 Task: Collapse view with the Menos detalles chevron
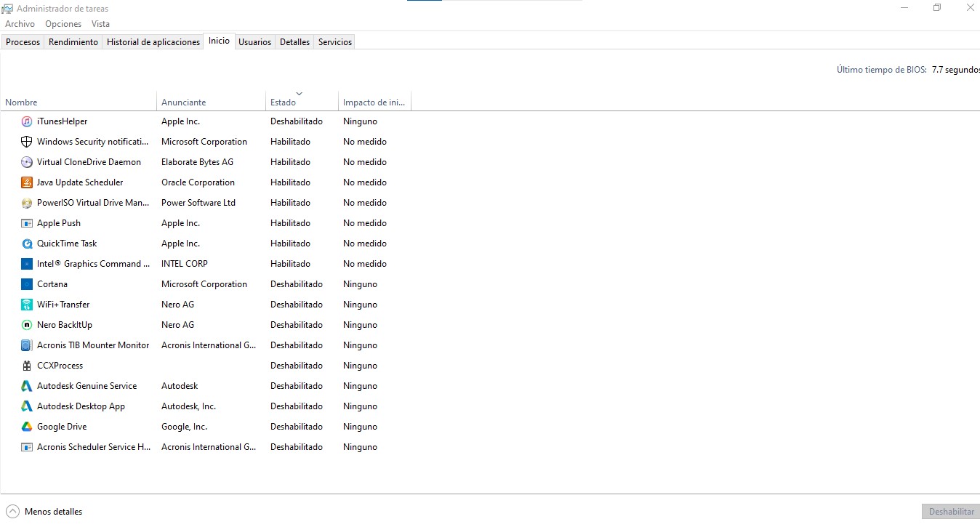coord(12,511)
